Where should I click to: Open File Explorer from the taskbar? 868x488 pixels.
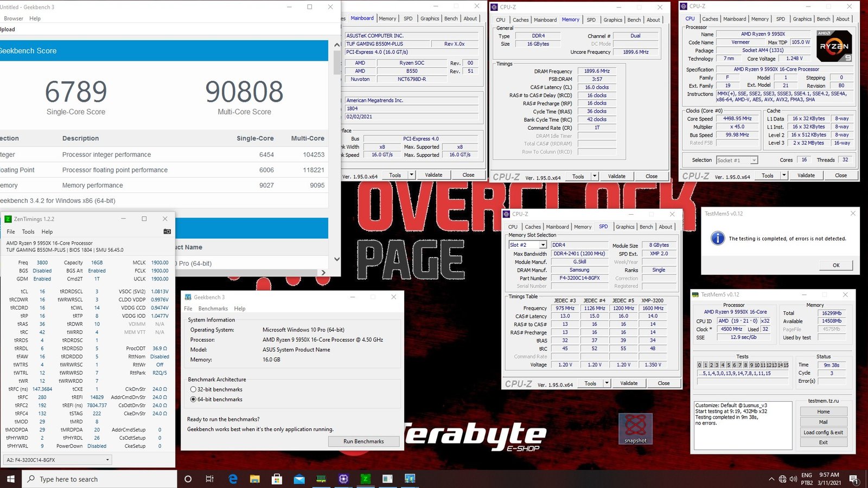pyautogui.click(x=255, y=479)
